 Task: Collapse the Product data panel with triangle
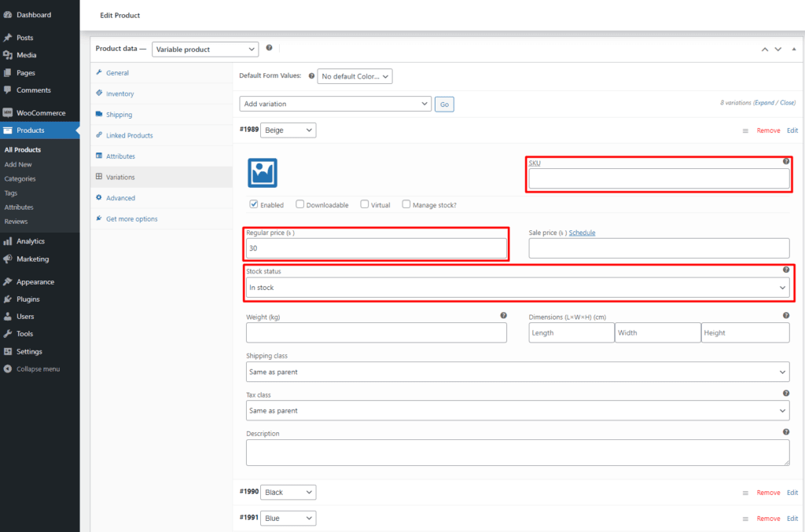(x=793, y=49)
